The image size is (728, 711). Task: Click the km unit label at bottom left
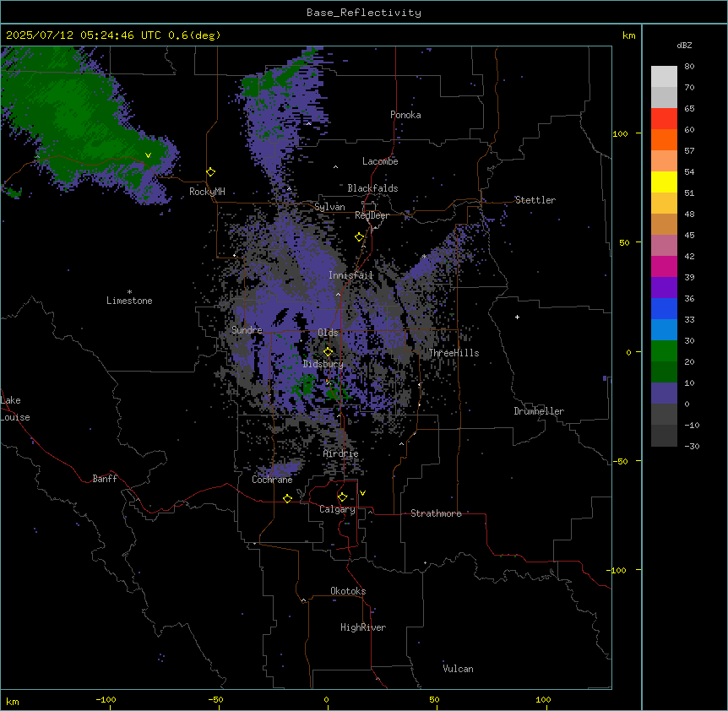pyautogui.click(x=13, y=701)
